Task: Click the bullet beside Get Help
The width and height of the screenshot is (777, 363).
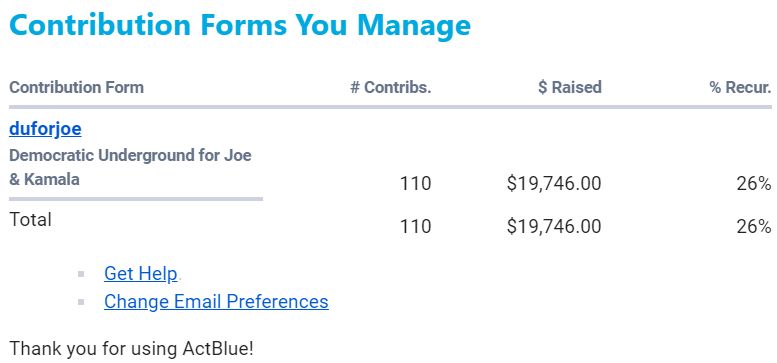Action: [81, 274]
